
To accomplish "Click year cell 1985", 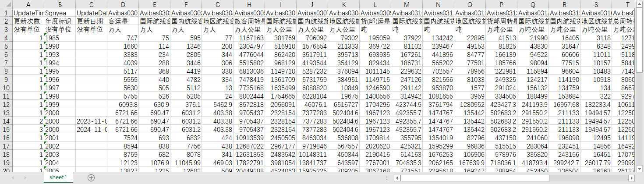I will pos(60,38).
